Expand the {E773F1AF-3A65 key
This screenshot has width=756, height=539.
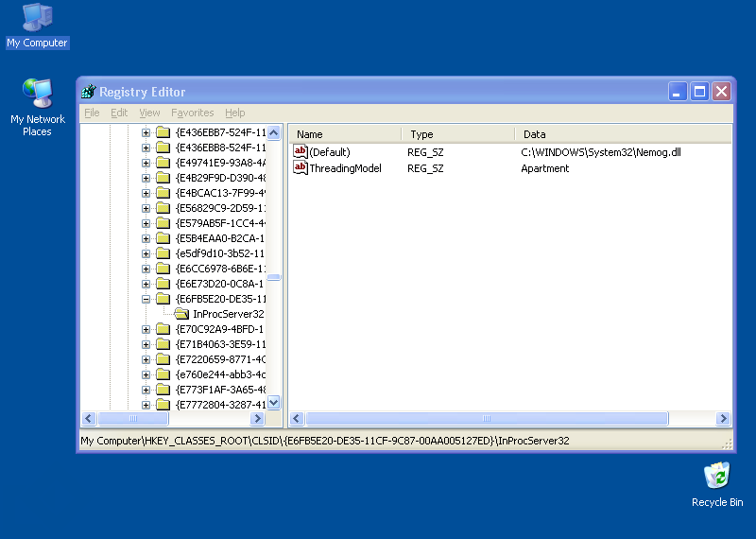(146, 390)
